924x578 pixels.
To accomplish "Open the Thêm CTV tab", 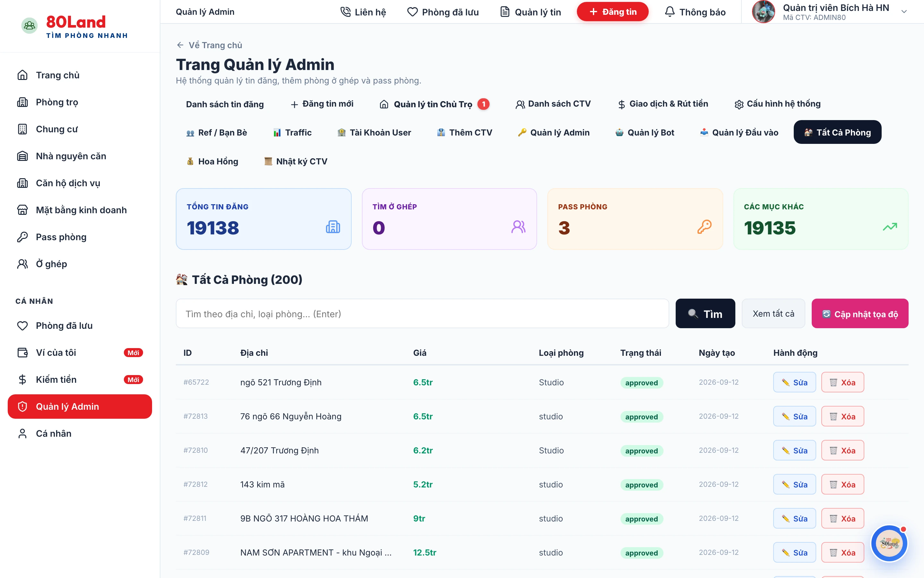I will click(465, 132).
